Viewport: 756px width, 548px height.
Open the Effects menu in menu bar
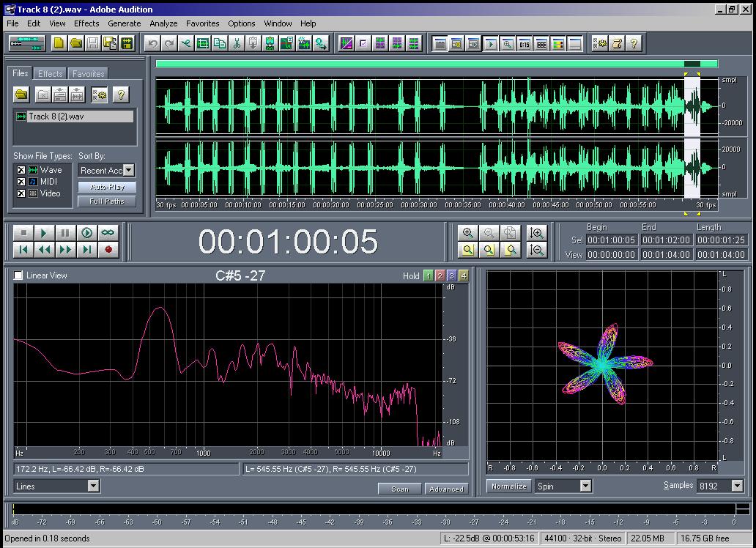86,23
